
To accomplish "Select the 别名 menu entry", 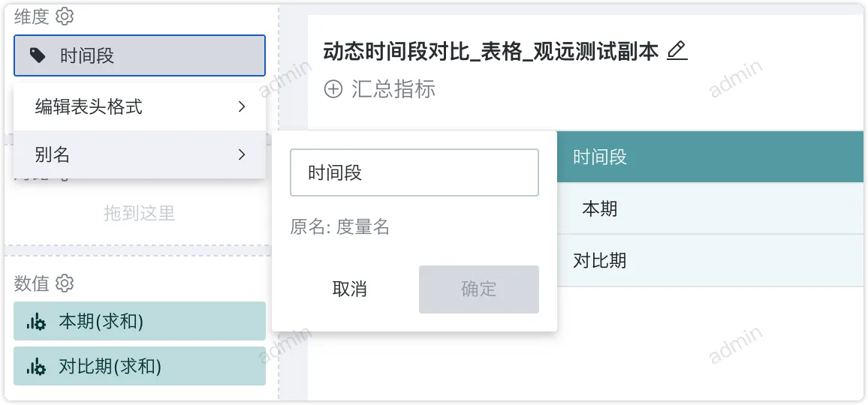I will coord(53,154).
